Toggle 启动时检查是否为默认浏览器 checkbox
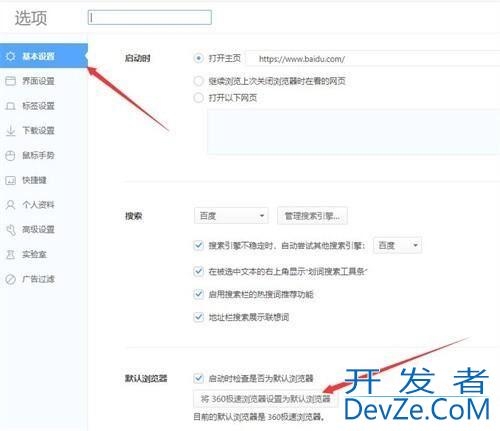 198,378
